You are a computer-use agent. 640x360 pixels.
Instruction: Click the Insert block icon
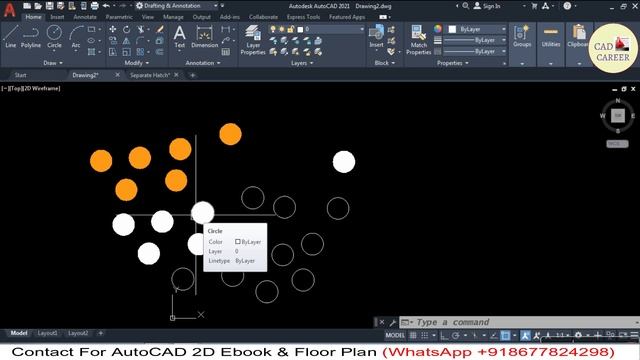(x=376, y=36)
